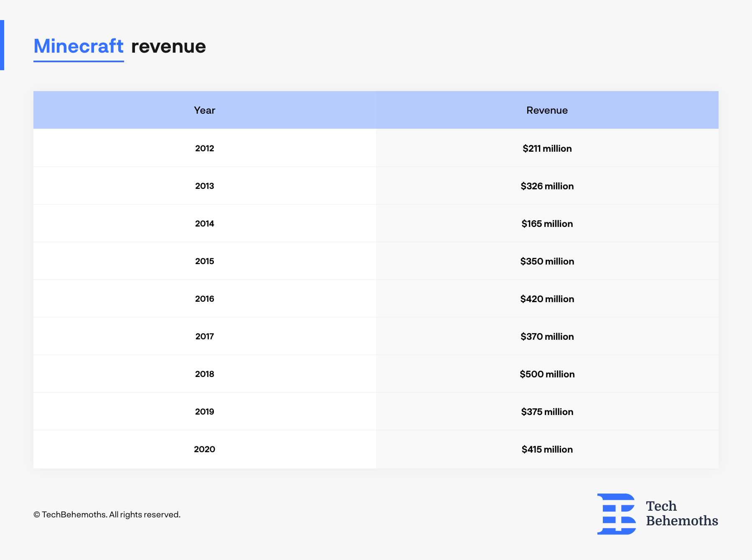Image resolution: width=752 pixels, height=560 pixels.
Task: Click the $211 million cell
Action: 547,148
